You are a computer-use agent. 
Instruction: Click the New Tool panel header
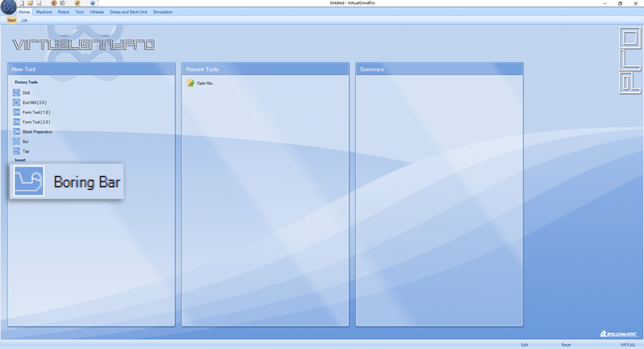(91, 69)
